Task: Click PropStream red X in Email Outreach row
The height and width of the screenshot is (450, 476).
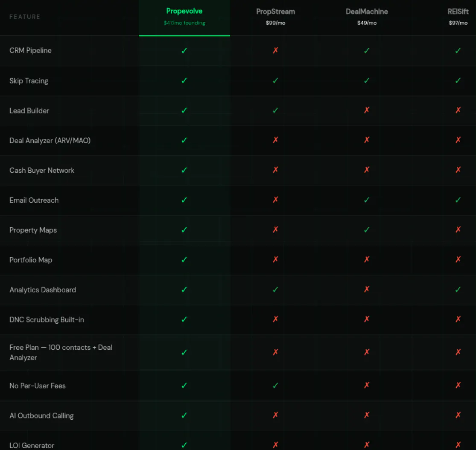Action: [x=275, y=200]
